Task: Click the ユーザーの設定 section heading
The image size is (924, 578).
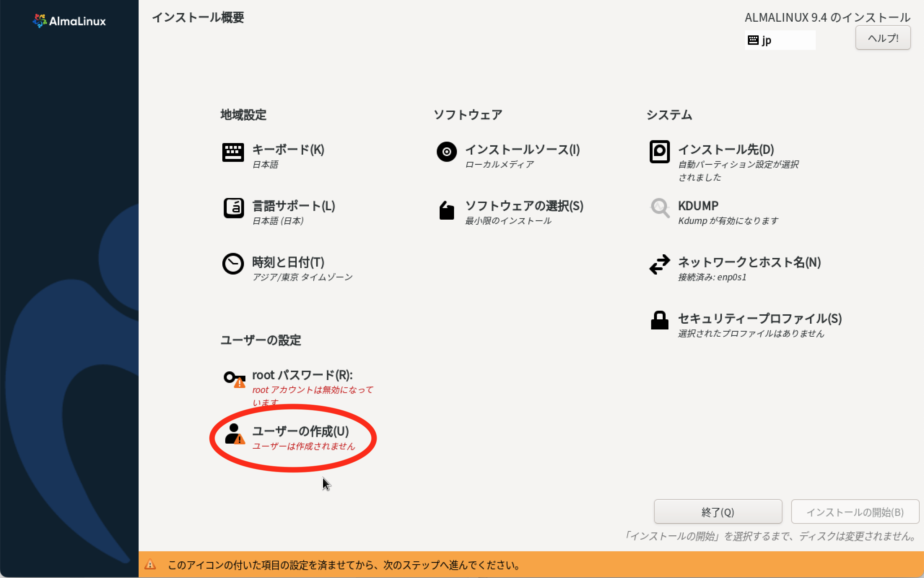Action: tap(261, 340)
